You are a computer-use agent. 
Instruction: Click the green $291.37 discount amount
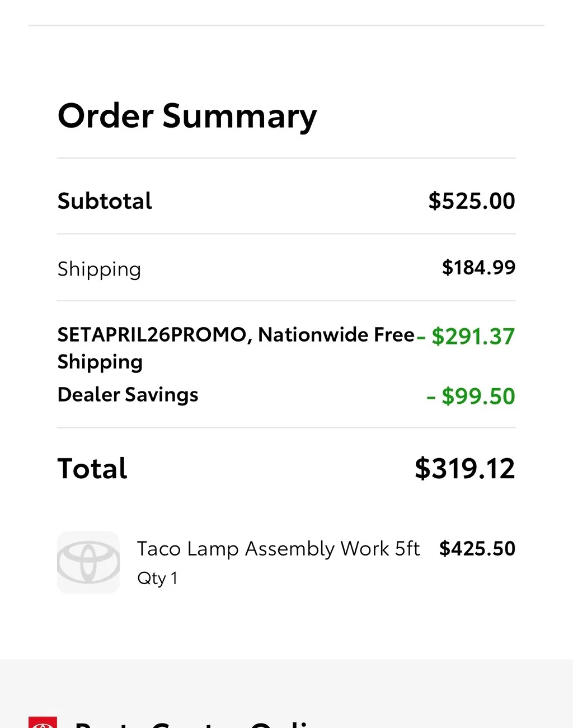(x=472, y=337)
